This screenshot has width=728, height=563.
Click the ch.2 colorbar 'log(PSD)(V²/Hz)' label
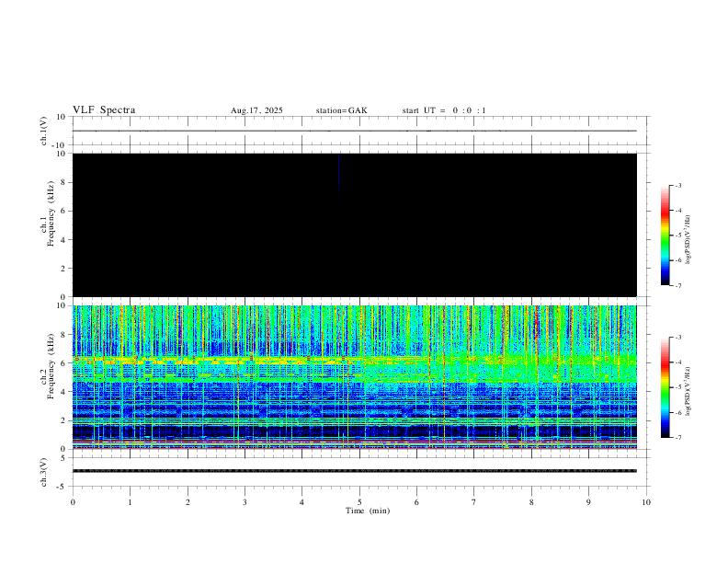(x=688, y=391)
